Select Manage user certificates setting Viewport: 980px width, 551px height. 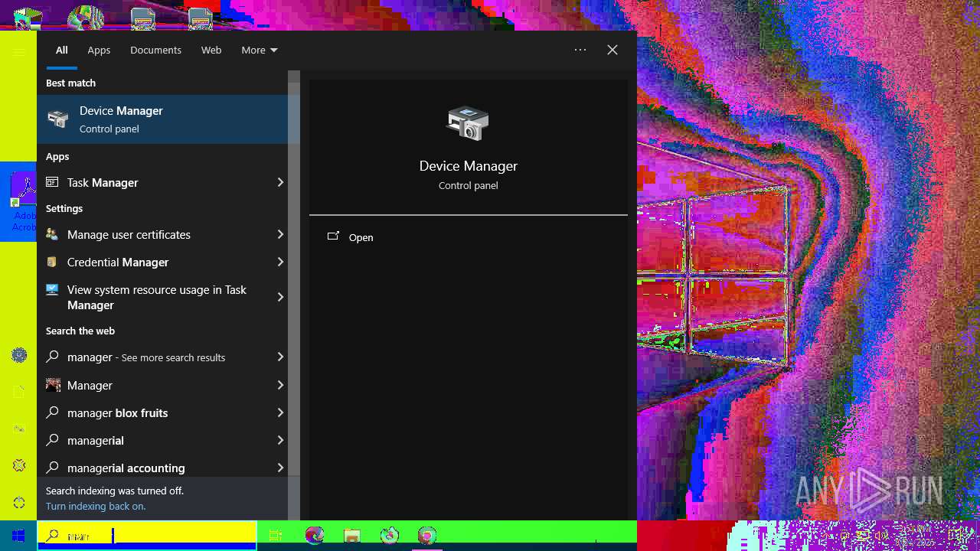point(162,234)
